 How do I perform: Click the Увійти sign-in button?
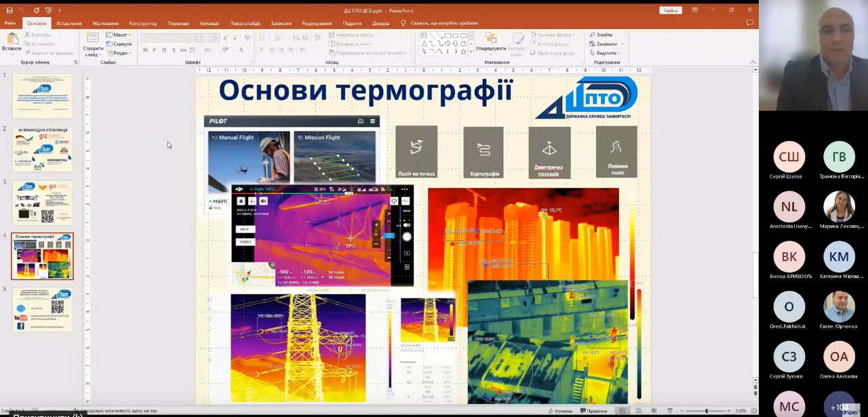[671, 10]
